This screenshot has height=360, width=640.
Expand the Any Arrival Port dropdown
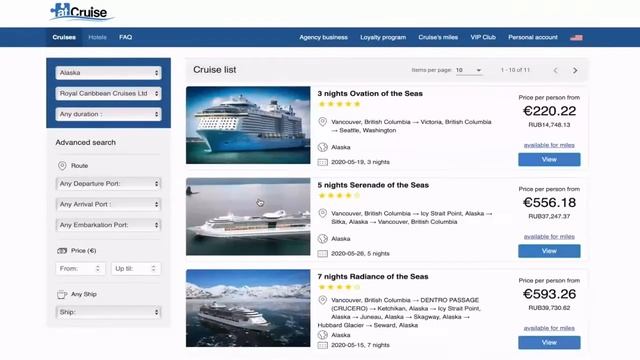click(109, 204)
